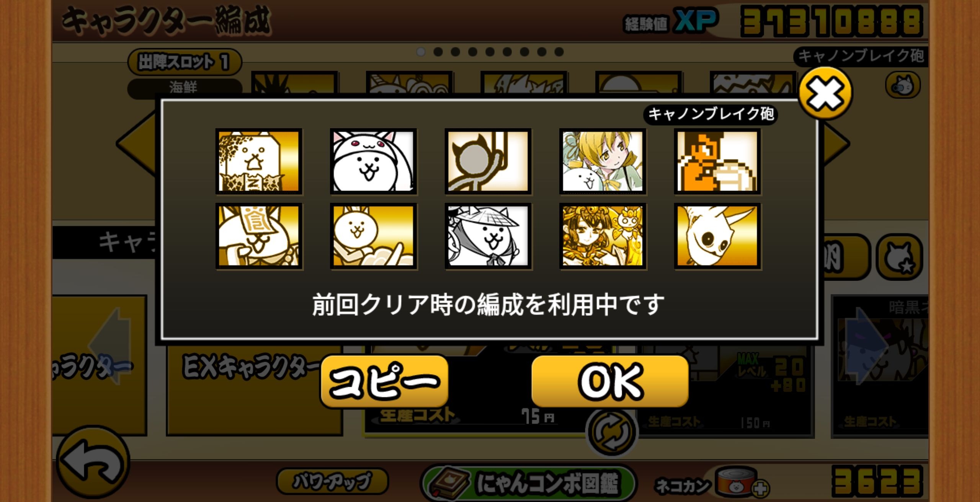
Task: Tap the cat holding a paper talisman
Action: coord(259,236)
